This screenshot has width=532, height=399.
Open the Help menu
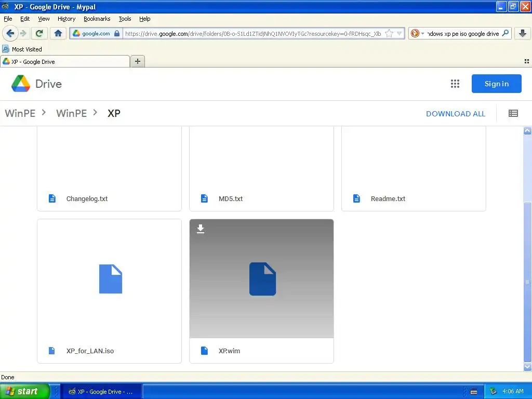click(145, 19)
